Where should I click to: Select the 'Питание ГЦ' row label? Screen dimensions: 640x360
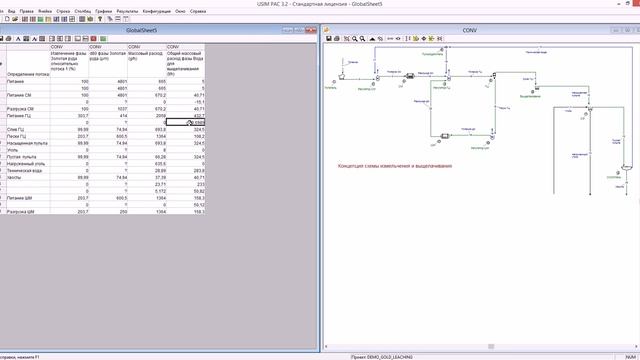click(x=18, y=116)
